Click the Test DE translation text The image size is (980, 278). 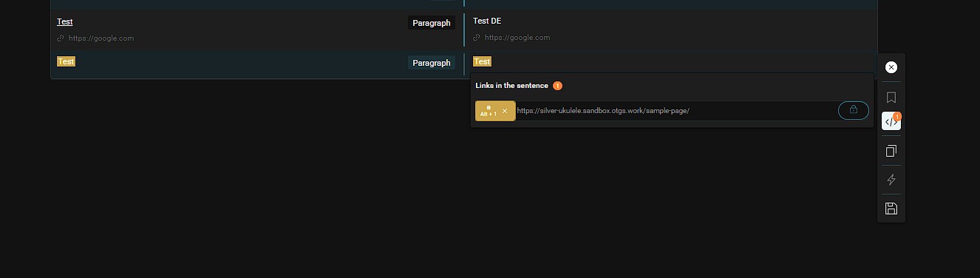[x=487, y=21]
